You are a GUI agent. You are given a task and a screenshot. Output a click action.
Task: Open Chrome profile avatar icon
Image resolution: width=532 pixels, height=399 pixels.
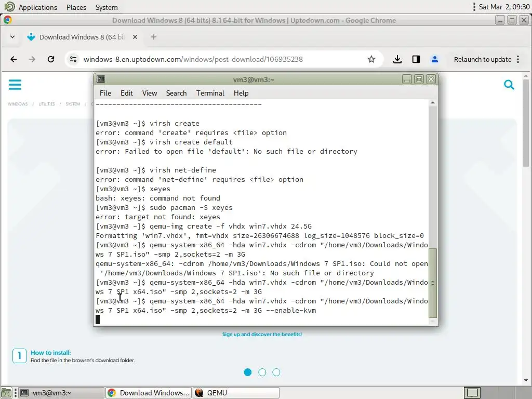[x=435, y=59]
